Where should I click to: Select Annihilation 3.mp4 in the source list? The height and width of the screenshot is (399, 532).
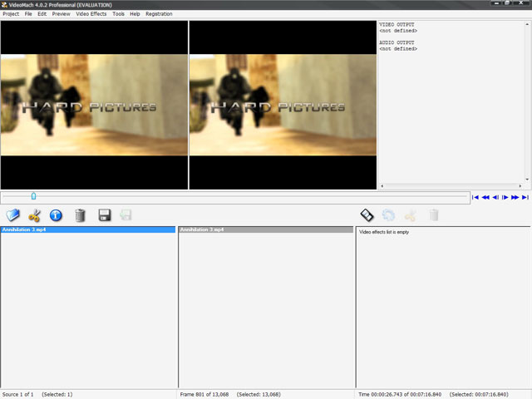[x=88, y=229]
